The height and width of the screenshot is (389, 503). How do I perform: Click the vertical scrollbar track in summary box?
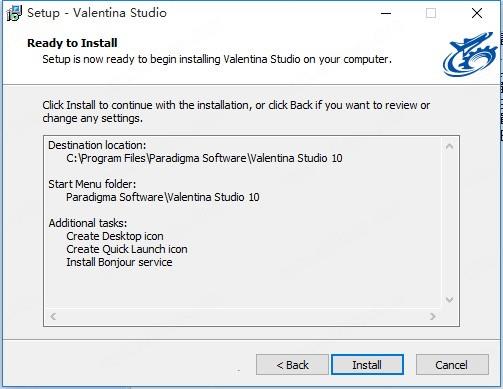(449, 223)
